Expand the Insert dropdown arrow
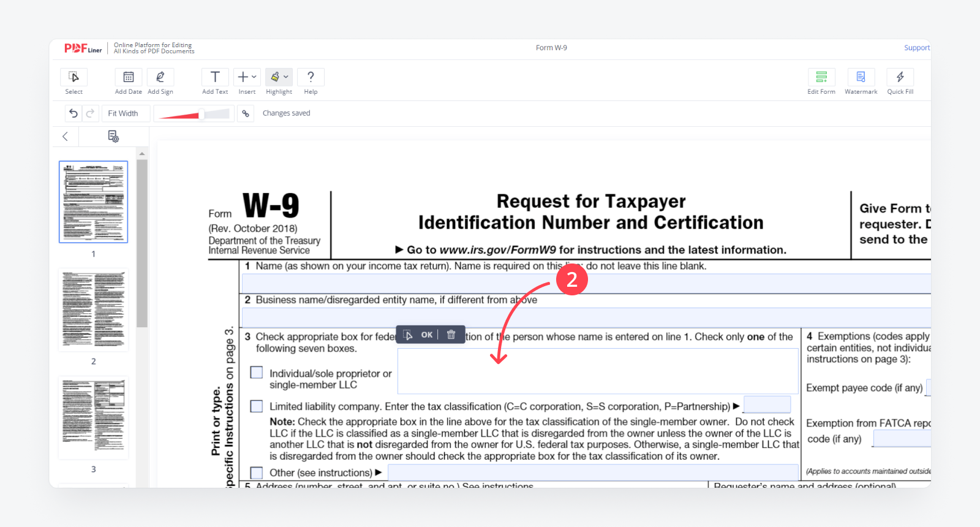The image size is (980, 527). [254, 77]
